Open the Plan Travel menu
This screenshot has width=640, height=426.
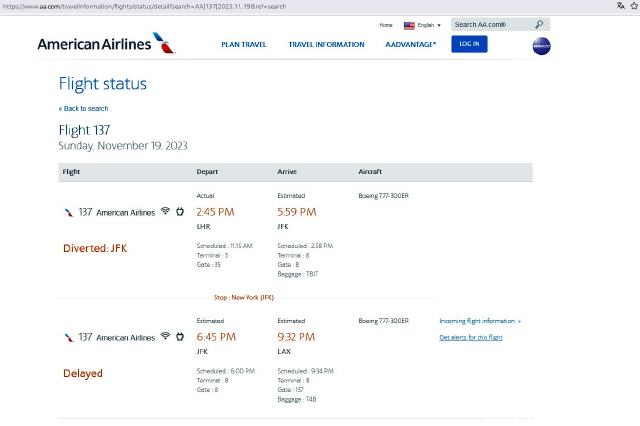tap(244, 44)
